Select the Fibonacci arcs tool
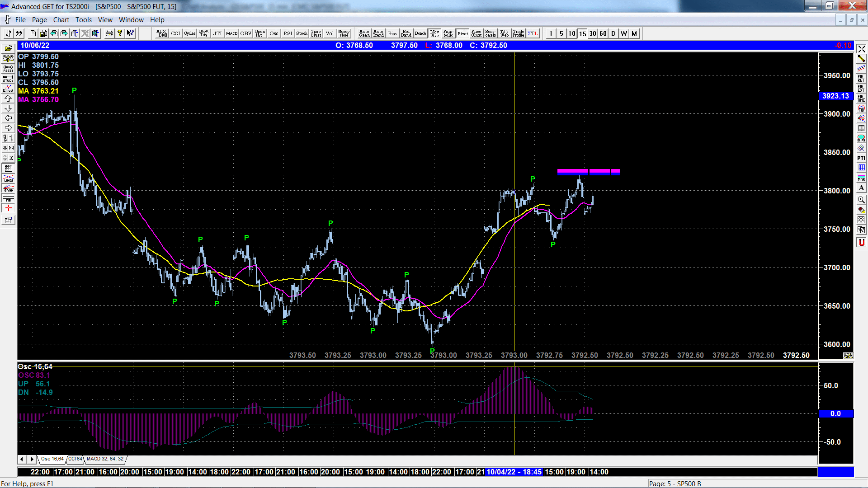Screen dimensions: 868x488 861,108
